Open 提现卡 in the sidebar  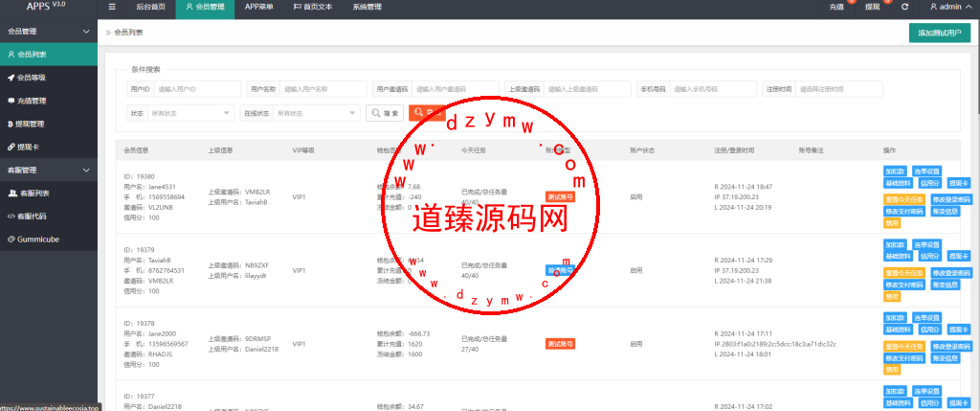pyautogui.click(x=49, y=147)
